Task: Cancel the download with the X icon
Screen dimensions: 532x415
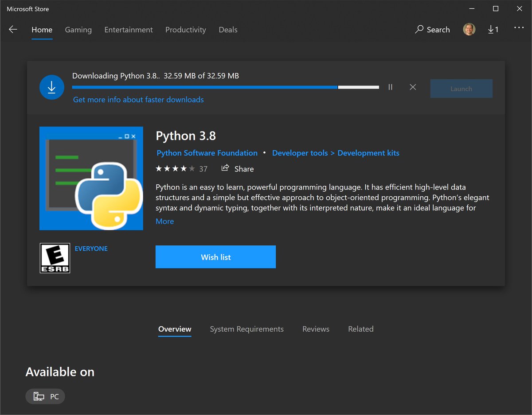Action: click(413, 87)
